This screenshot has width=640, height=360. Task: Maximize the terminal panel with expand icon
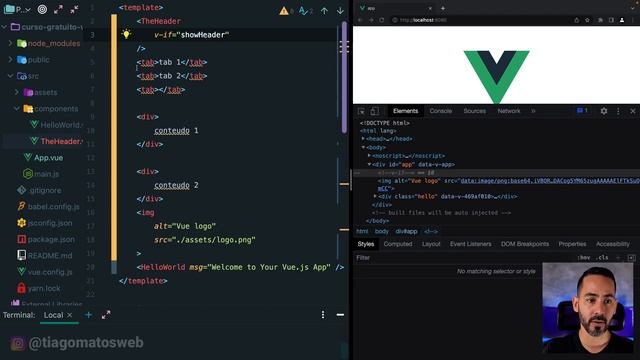tap(106, 315)
